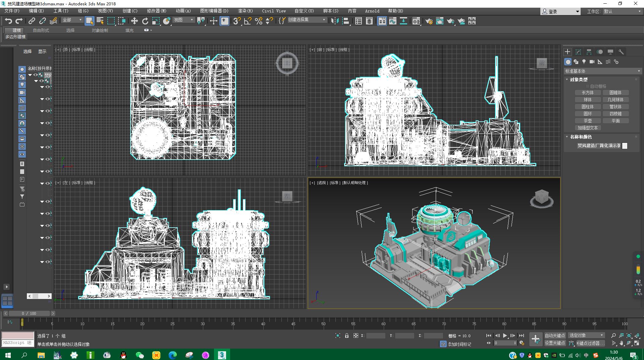Select the Move tool in toolbar
Image resolution: width=644 pixels, height=360 pixels.
pyautogui.click(x=134, y=21)
